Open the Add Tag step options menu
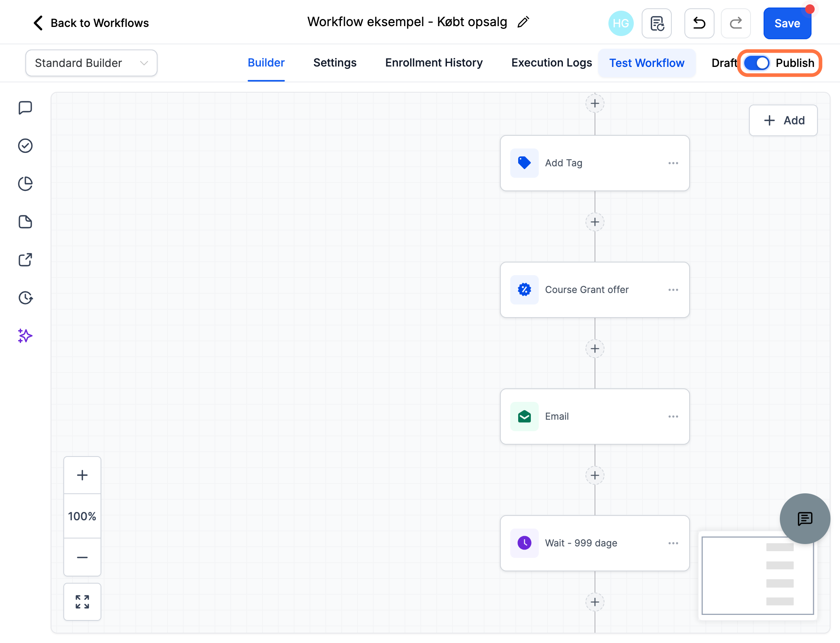Image resolution: width=840 pixels, height=643 pixels. tap(673, 163)
